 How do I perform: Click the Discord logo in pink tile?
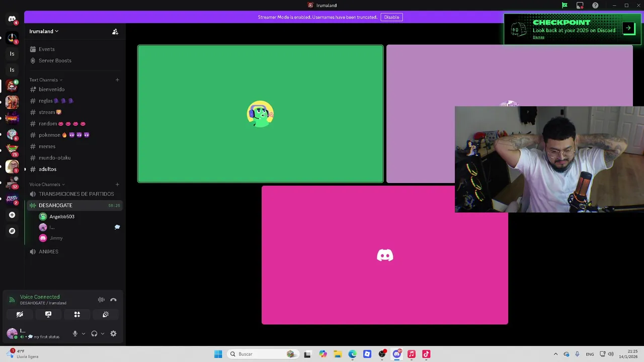coord(385,255)
